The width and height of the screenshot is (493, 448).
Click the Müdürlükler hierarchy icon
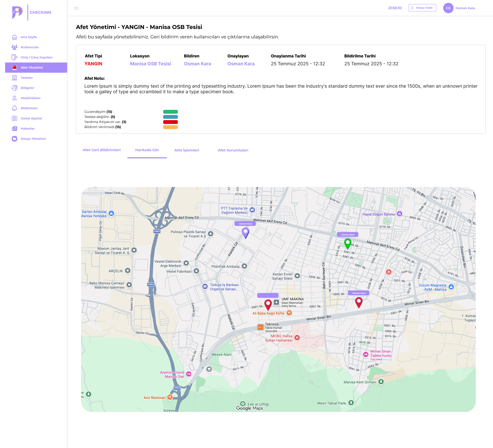pyautogui.click(x=14, y=98)
